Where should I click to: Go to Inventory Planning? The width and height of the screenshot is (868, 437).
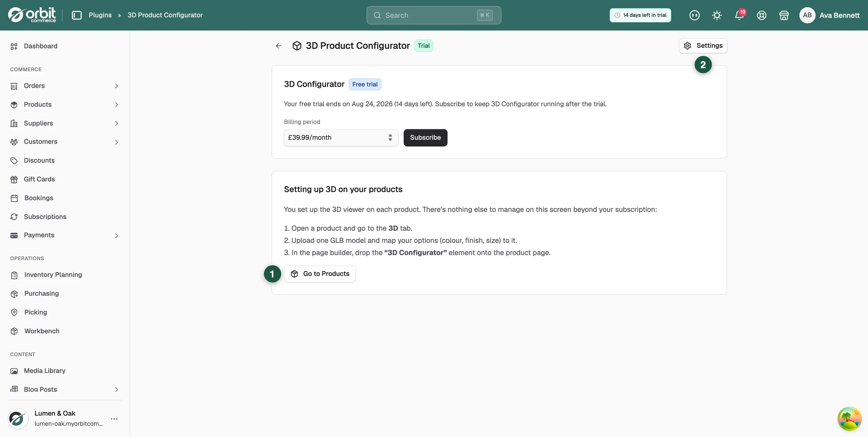(65, 275)
